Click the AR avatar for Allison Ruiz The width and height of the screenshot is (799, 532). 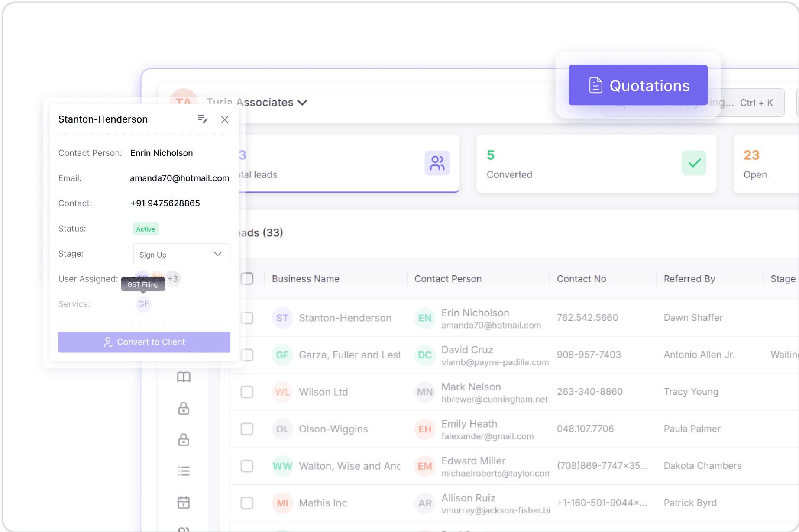(425, 503)
